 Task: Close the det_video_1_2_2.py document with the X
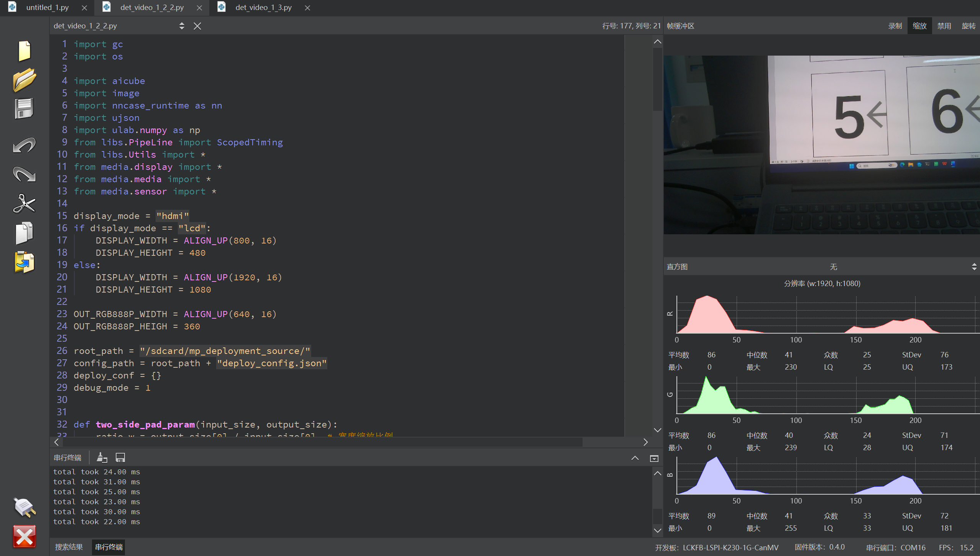point(197,26)
